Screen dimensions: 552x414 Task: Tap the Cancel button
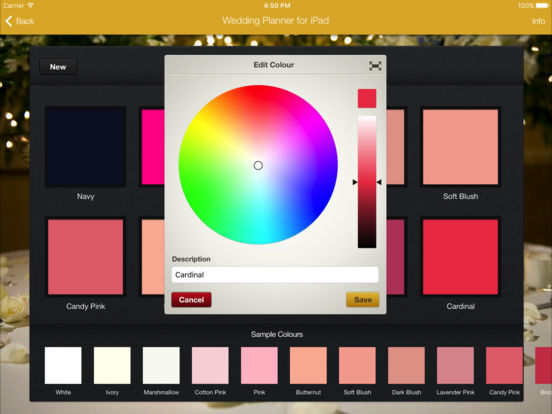click(x=191, y=300)
